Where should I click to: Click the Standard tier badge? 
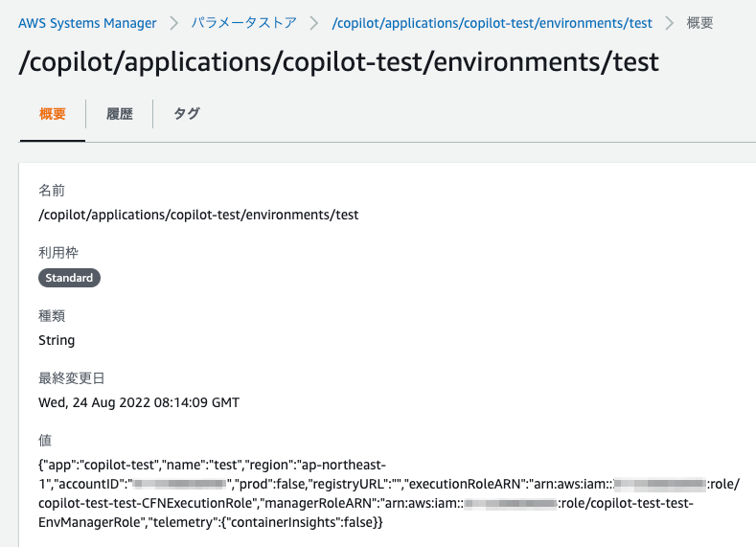pyautogui.click(x=69, y=278)
